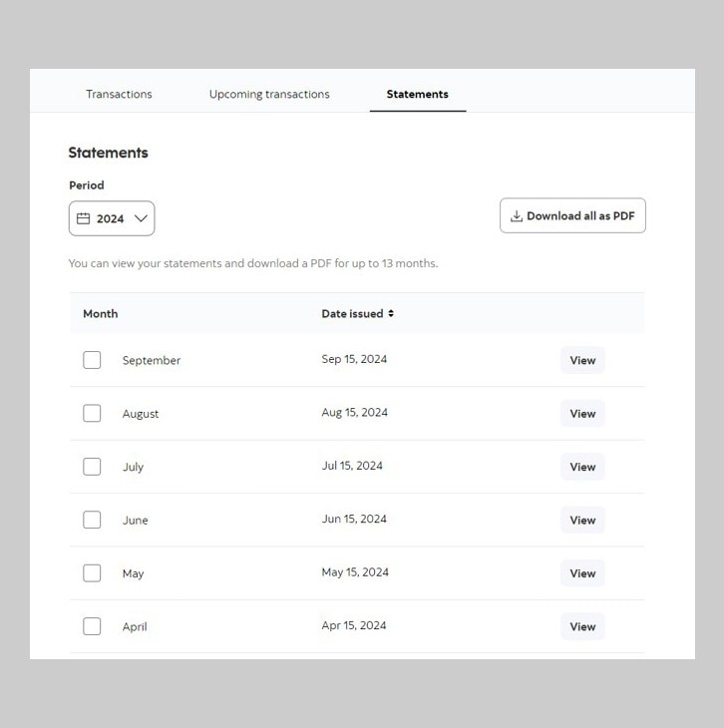Open View for July statement

click(582, 467)
